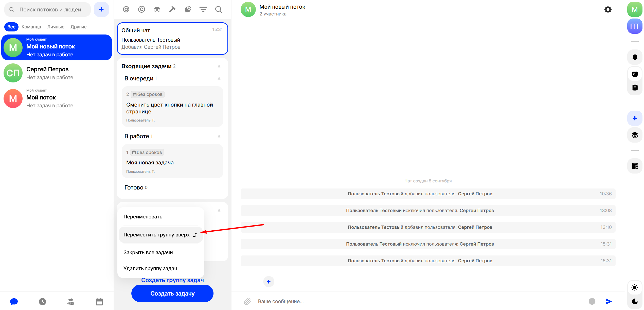Screen dimensions: 644x310
Task: Collapse the В очереди section
Action: click(219, 78)
